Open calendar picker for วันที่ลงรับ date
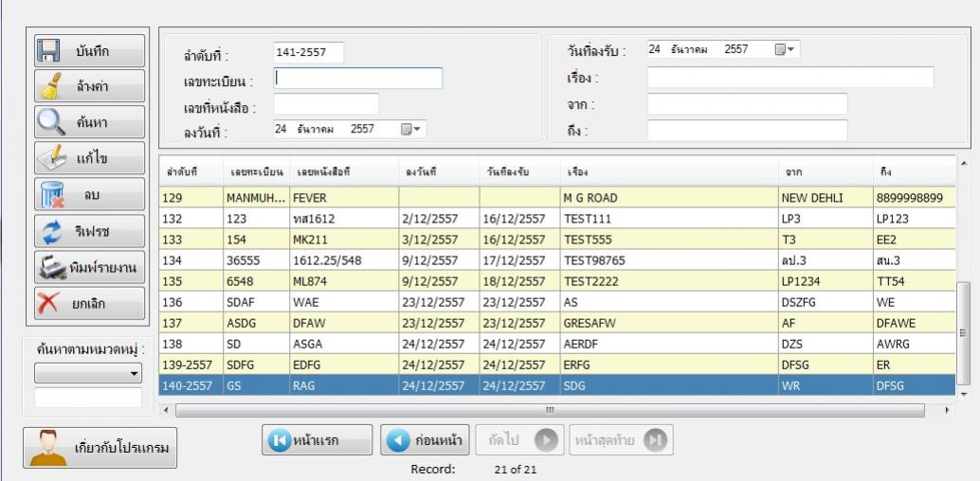980x481 pixels. tap(785, 50)
